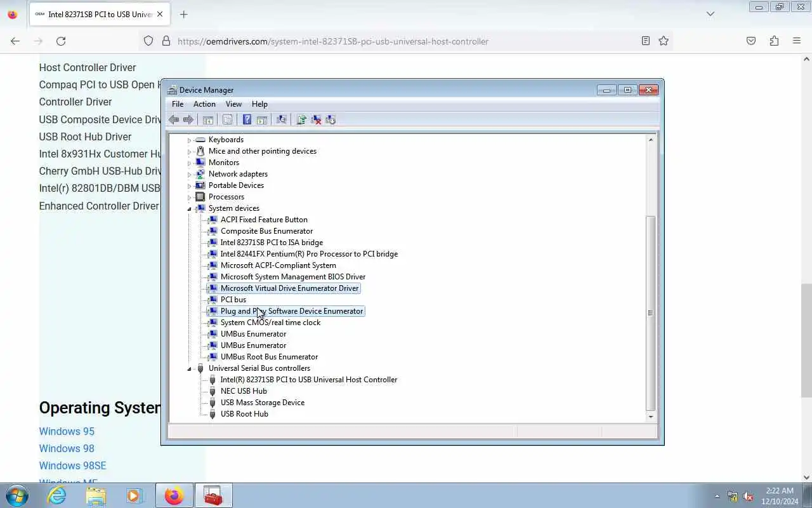
Task: Click the Device Manager scroll down arrow
Action: coord(650,417)
